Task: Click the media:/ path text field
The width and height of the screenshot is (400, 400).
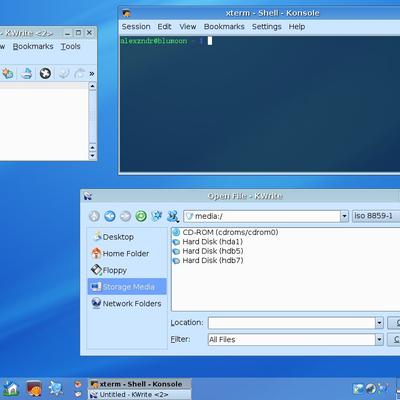Action: (262, 216)
